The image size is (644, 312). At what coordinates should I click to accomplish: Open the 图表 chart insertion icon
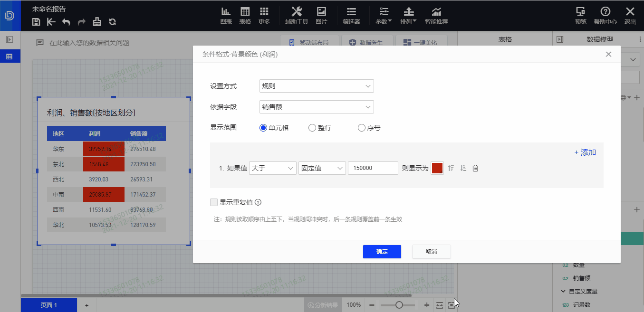pyautogui.click(x=226, y=15)
